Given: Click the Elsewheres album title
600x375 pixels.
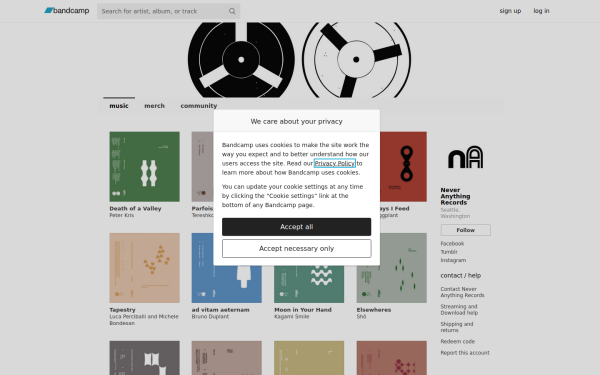Looking at the screenshot, I should [373, 310].
